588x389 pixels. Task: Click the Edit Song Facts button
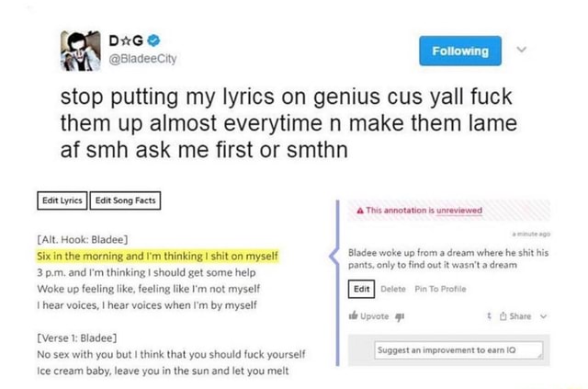[x=126, y=200]
